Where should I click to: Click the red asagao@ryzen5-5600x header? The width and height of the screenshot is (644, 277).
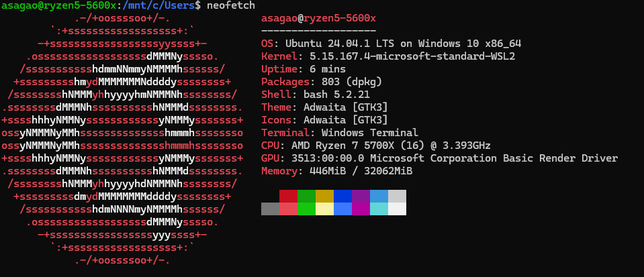[x=318, y=19]
